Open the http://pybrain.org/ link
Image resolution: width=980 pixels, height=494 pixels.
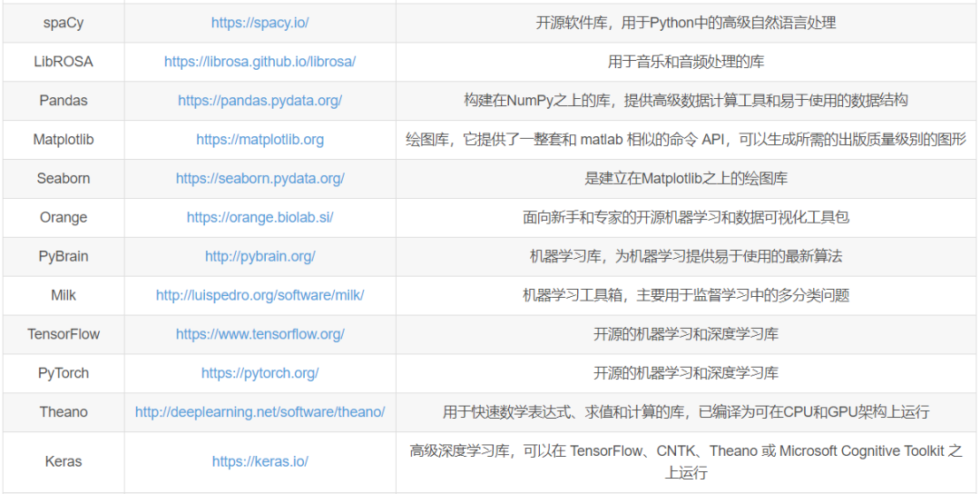click(x=260, y=256)
